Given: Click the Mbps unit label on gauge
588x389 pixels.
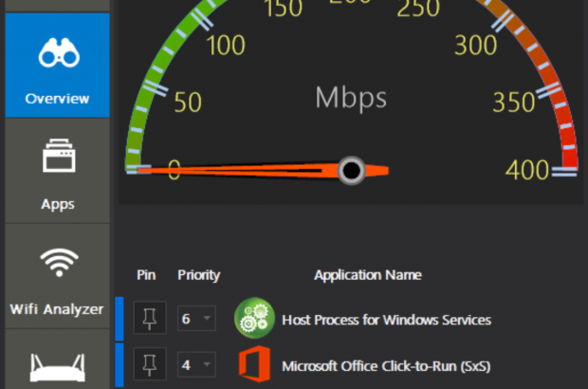Looking at the screenshot, I should (x=351, y=97).
